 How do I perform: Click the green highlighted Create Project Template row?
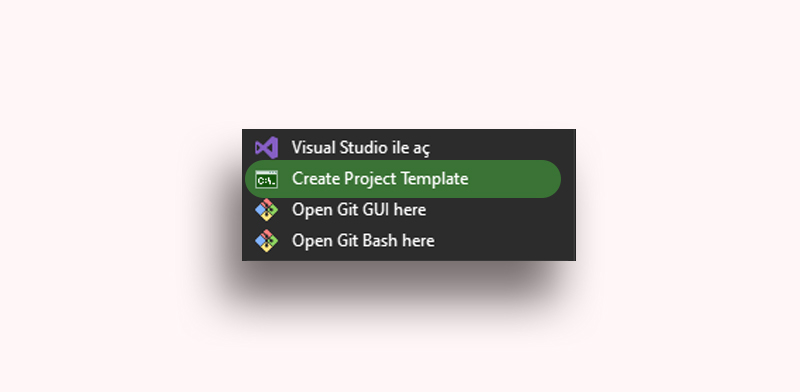(x=403, y=179)
